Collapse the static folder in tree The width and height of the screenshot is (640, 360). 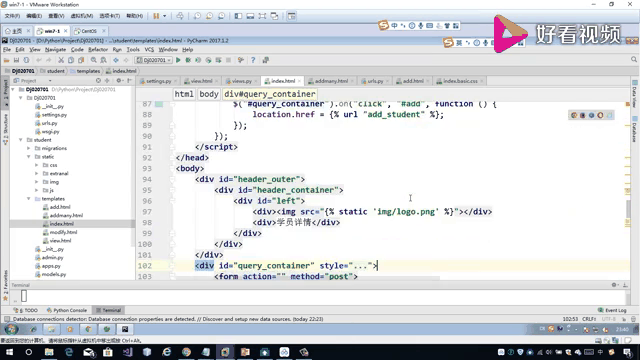click(29, 157)
